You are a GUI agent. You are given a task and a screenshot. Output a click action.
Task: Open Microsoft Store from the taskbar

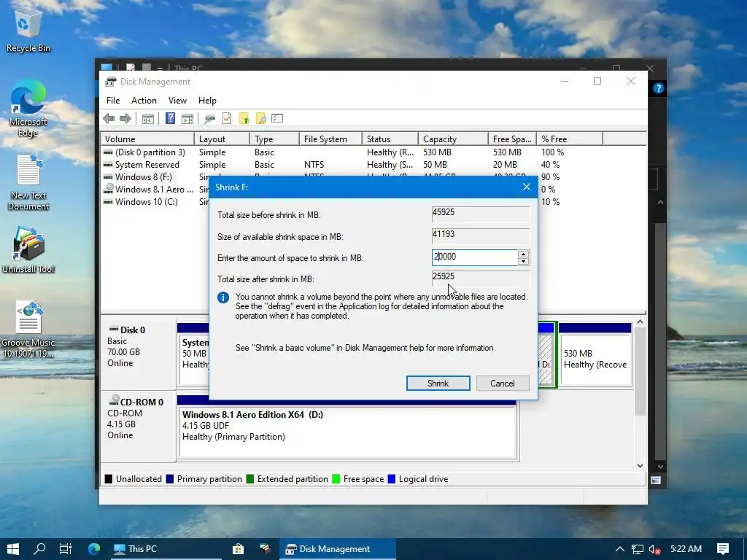pyautogui.click(x=238, y=549)
